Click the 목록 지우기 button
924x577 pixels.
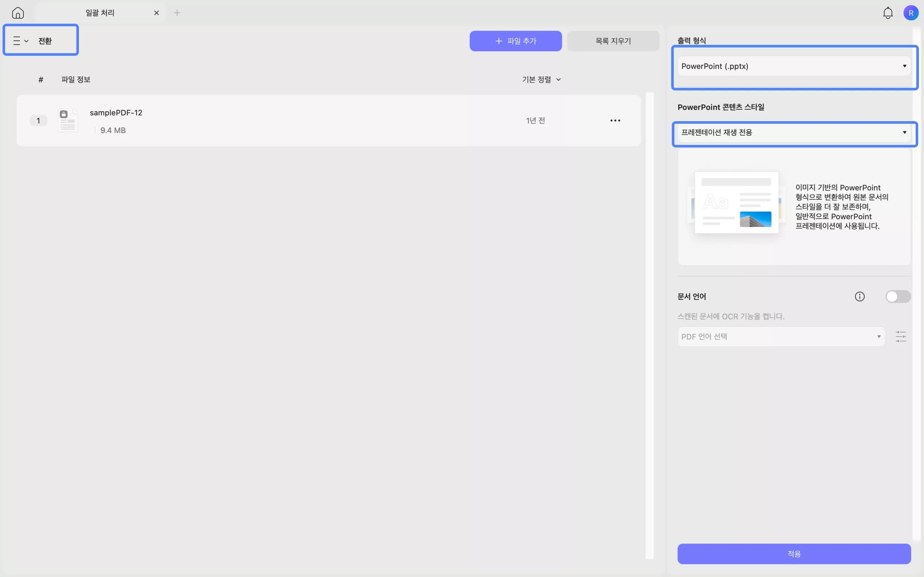[x=613, y=41]
